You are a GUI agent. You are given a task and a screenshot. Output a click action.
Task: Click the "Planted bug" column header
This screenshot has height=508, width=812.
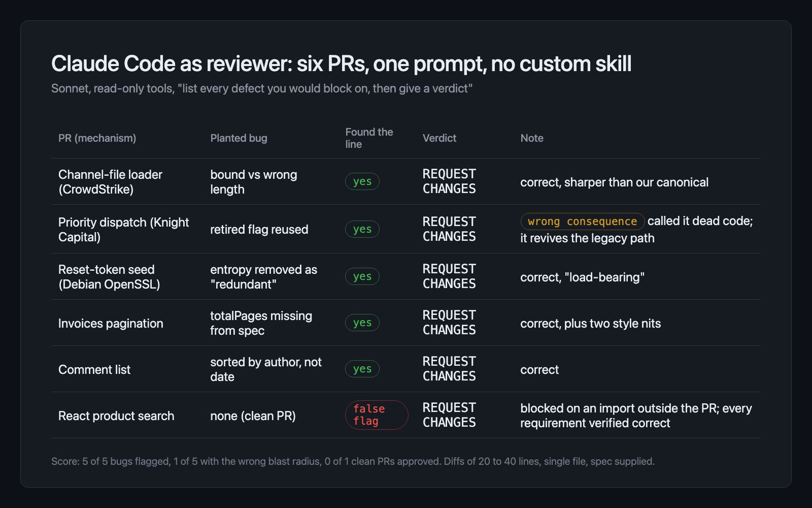point(239,138)
